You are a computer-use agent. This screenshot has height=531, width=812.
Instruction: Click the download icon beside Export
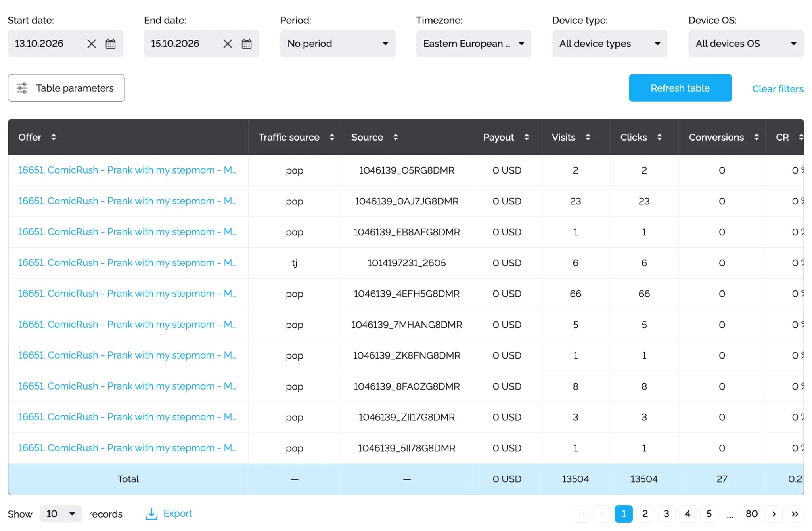pyautogui.click(x=151, y=514)
